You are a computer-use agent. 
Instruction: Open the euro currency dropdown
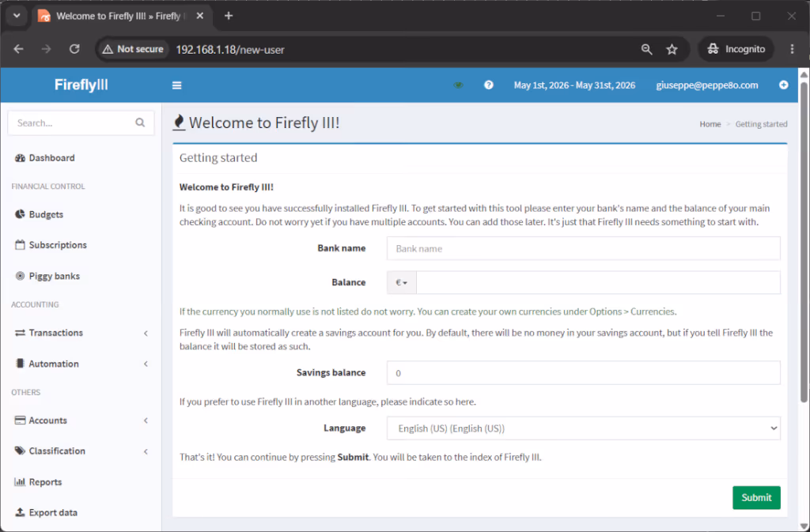click(401, 282)
